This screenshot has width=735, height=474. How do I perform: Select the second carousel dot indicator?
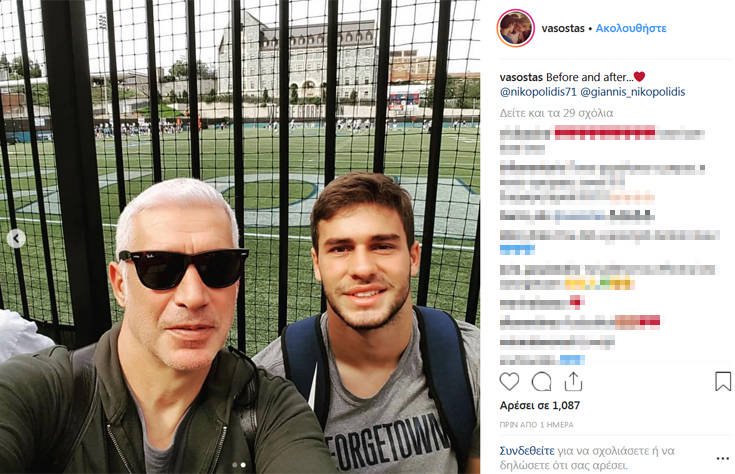(243, 465)
